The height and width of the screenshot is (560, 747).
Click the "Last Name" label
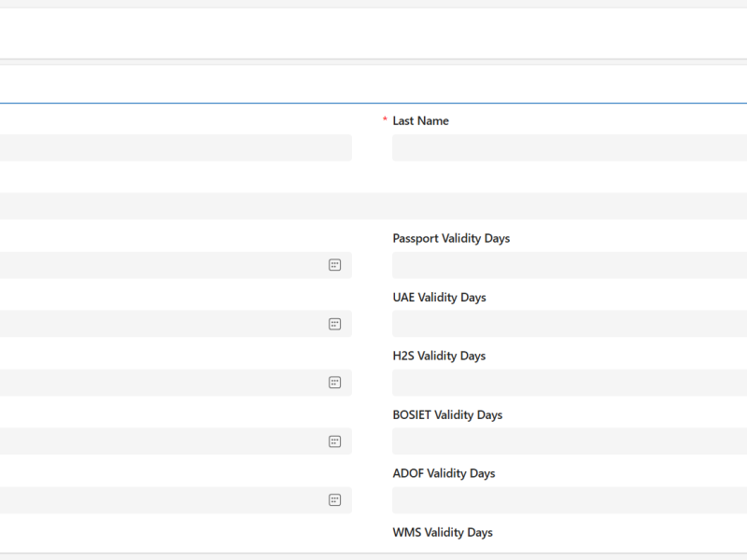(421, 121)
